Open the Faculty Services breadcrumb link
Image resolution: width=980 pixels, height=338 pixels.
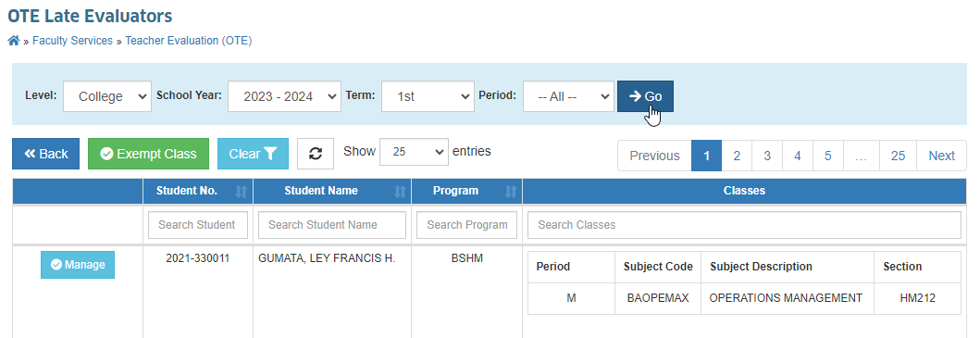72,41
